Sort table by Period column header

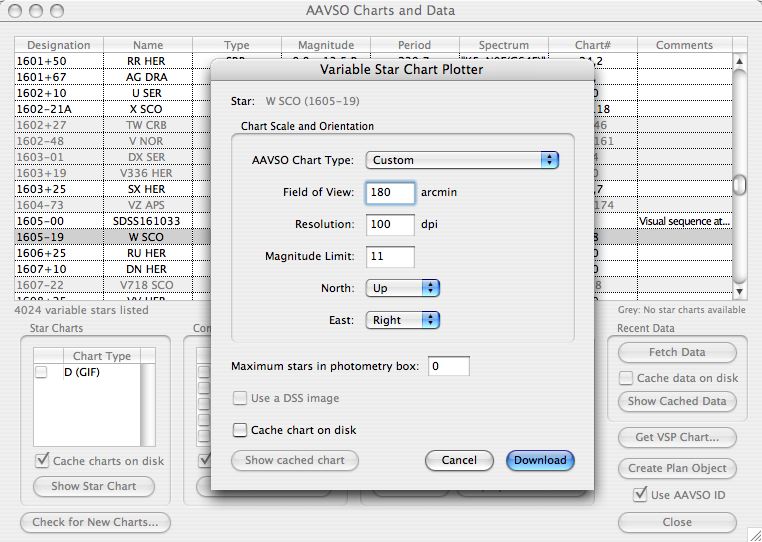click(415, 45)
